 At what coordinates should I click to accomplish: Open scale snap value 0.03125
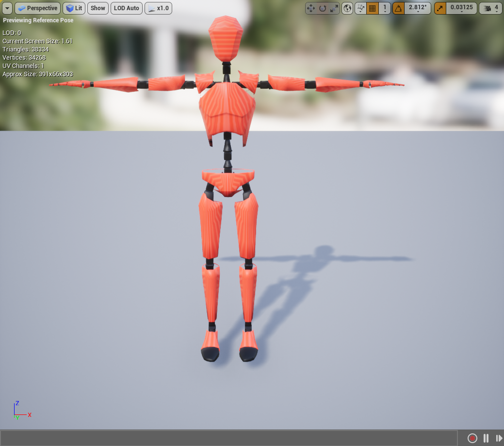point(461,8)
